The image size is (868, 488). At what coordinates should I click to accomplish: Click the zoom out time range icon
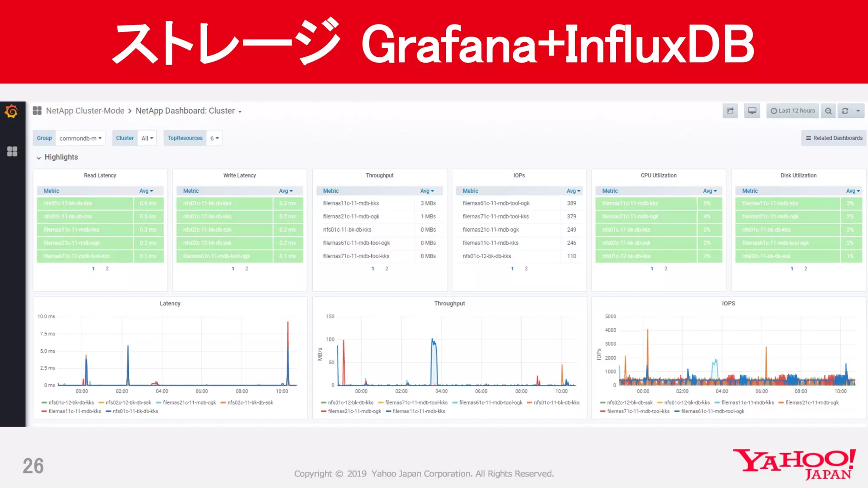point(828,111)
